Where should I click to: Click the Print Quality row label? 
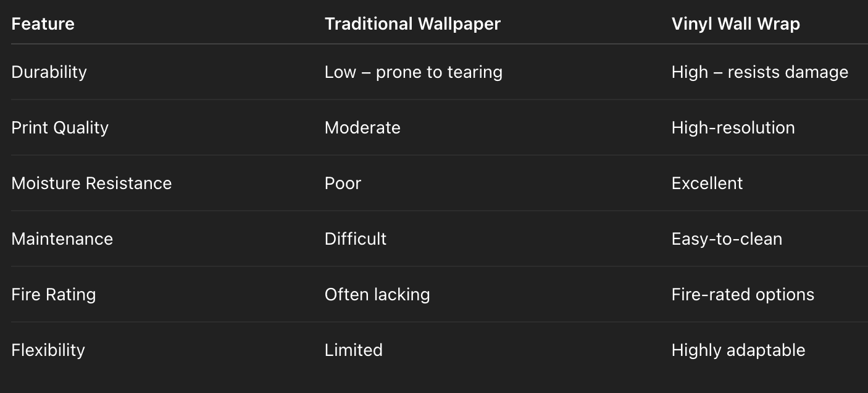[60, 127]
